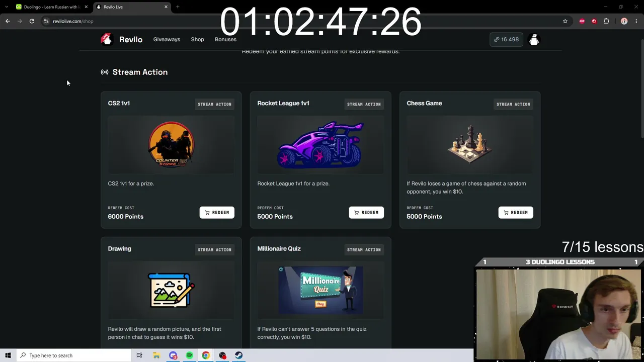Click Rocket League's "5000 Points" cost
This screenshot has width=644, height=362.
pos(275,216)
